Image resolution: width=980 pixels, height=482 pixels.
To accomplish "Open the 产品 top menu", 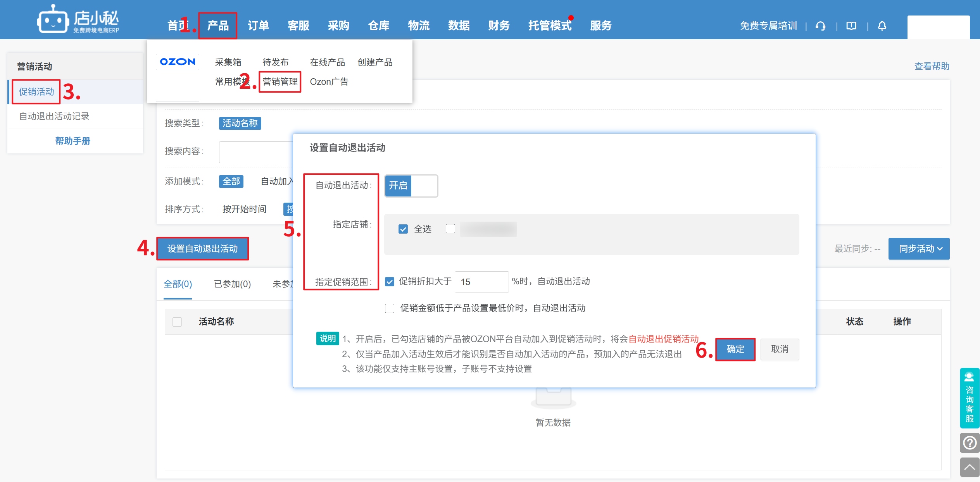I will click(218, 26).
